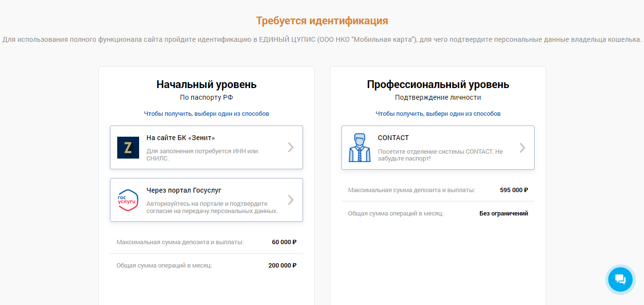Screen dimensions: 644x305
Task: Click 'Для заполнения потребуется ИНН или СНИЛС' text
Action: click(x=202, y=155)
